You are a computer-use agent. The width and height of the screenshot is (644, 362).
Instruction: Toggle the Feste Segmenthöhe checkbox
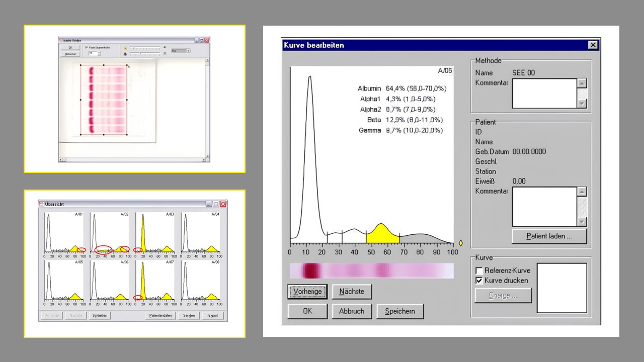pyautogui.click(x=87, y=47)
